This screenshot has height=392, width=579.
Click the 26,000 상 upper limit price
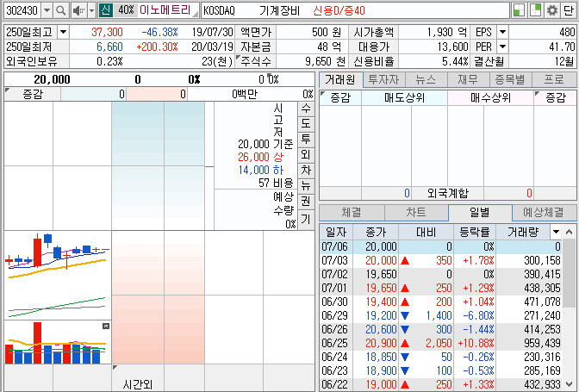[x=261, y=157]
